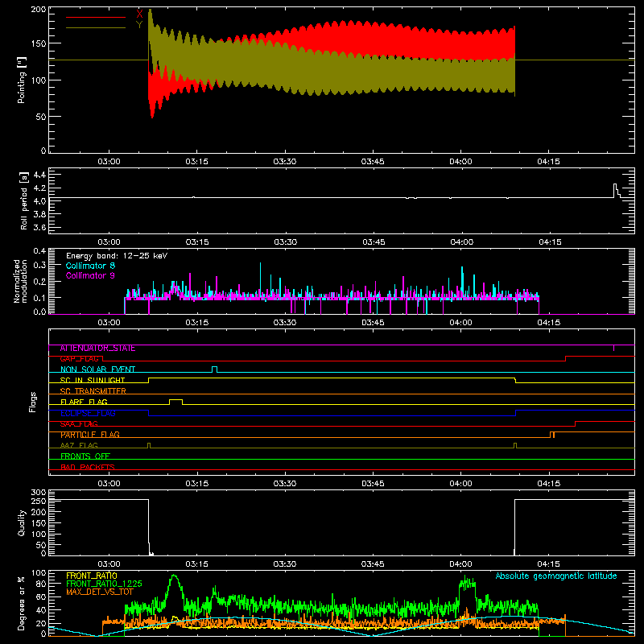Select the NON_SOLAR_EVENT flag label
Screen dimensions: 644x644
97,369
